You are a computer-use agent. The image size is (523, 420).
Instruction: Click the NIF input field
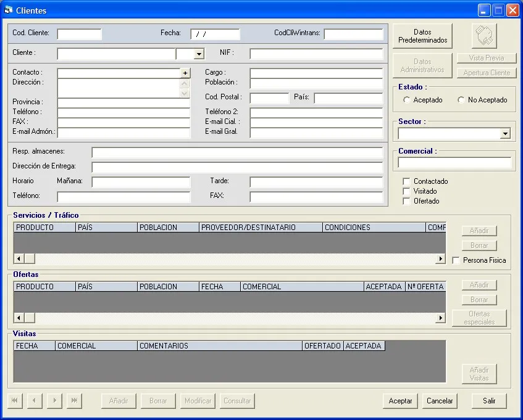[317, 54]
